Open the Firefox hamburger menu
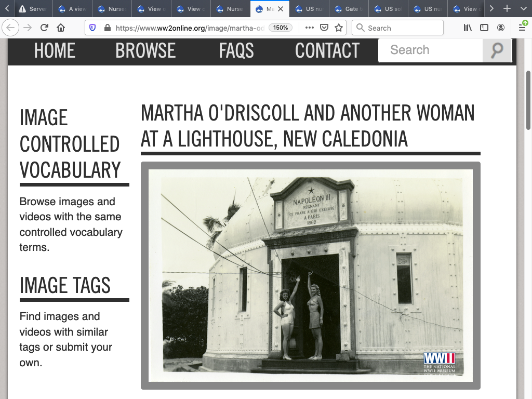 [x=522, y=28]
